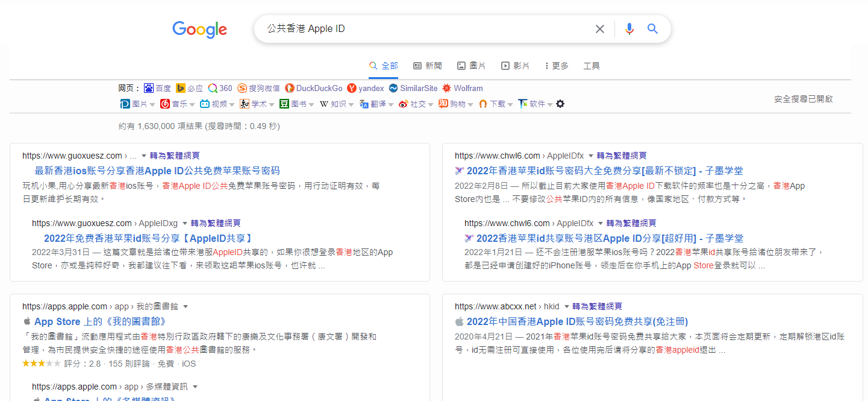Open the gear settings of search toolbar
This screenshot has height=401, width=868.
point(560,104)
